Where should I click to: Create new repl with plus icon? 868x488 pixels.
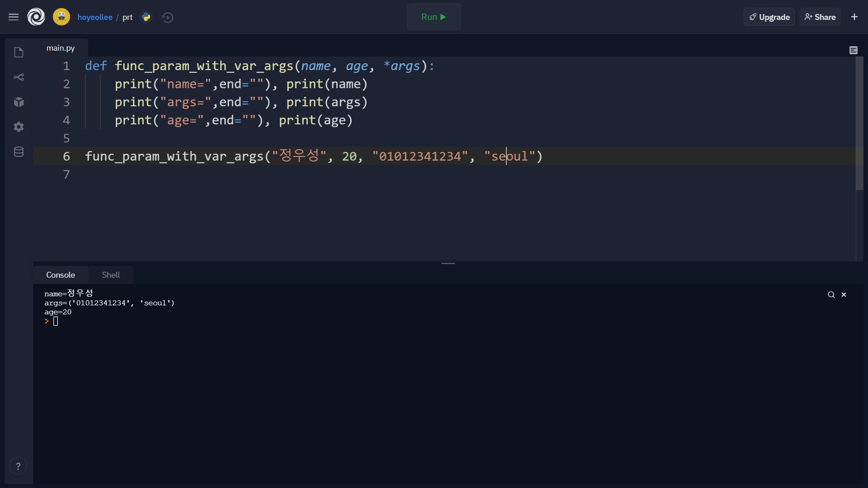tap(854, 17)
